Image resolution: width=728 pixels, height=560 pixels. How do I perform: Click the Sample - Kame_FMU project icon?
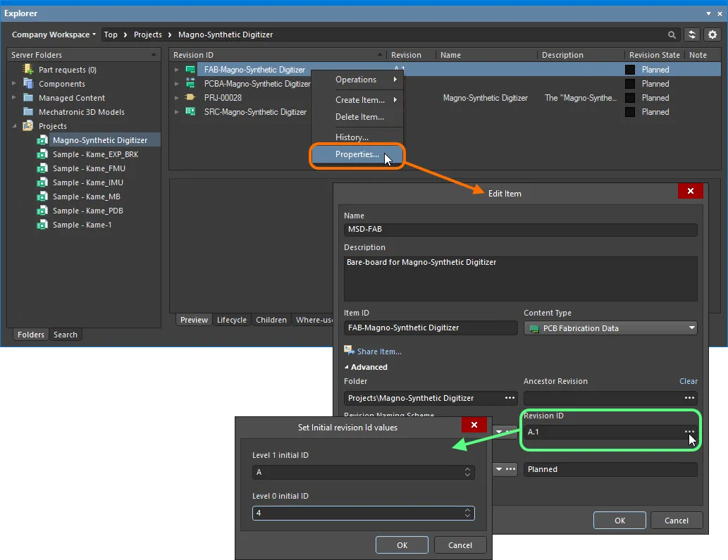click(x=42, y=168)
